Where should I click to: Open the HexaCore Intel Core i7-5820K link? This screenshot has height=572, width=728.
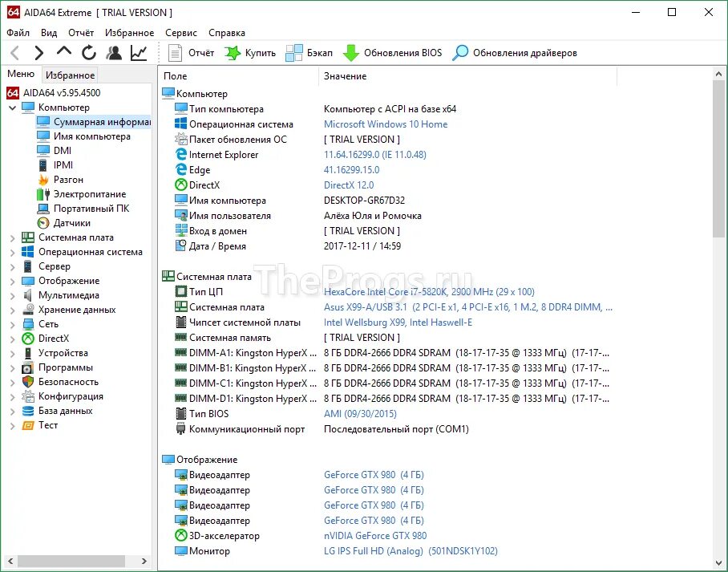coord(429,291)
